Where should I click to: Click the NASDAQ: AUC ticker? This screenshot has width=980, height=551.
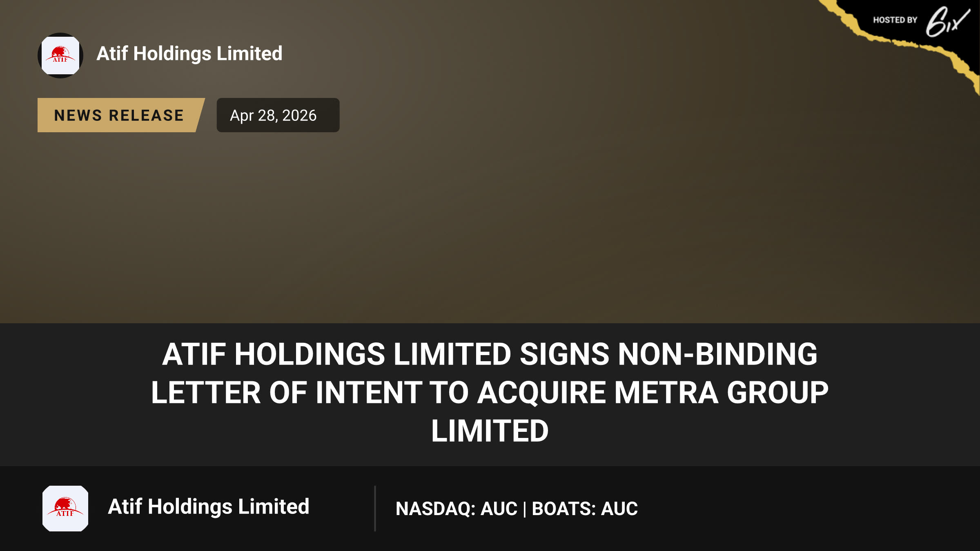pyautogui.click(x=457, y=509)
